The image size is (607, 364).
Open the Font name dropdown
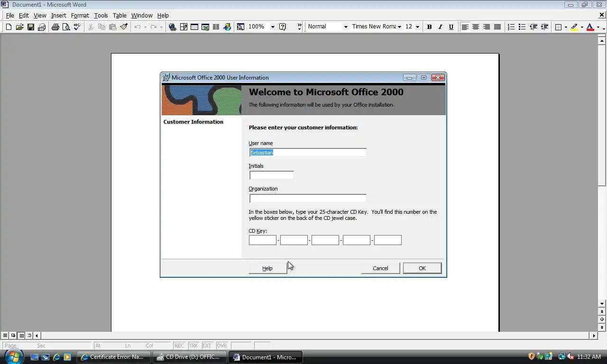tap(399, 27)
